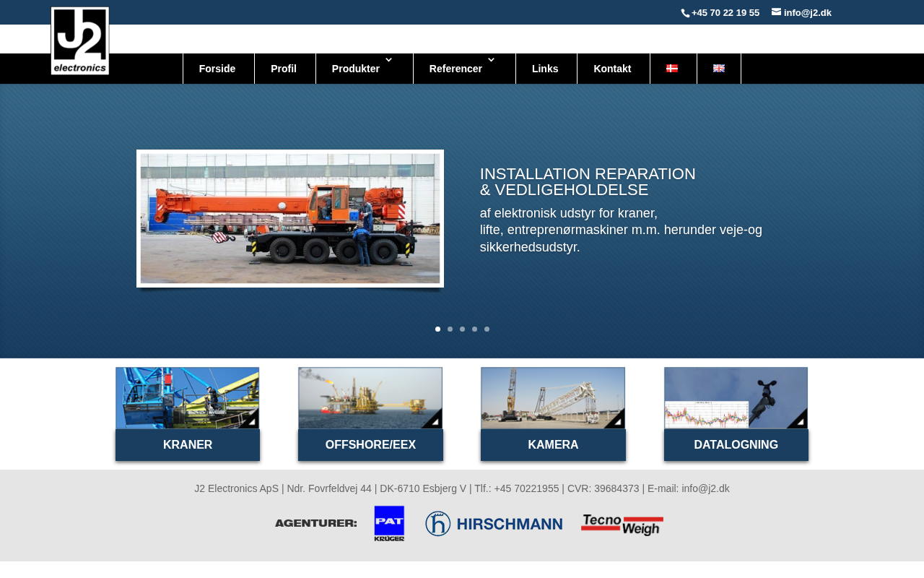The image size is (924, 578).
Task: Select the third slider dot
Action: point(462,329)
